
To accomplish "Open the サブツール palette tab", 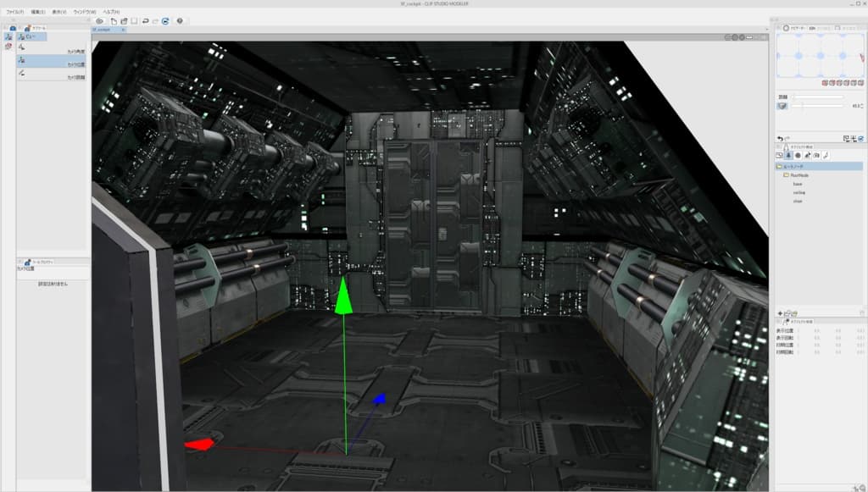I will tap(36, 28).
